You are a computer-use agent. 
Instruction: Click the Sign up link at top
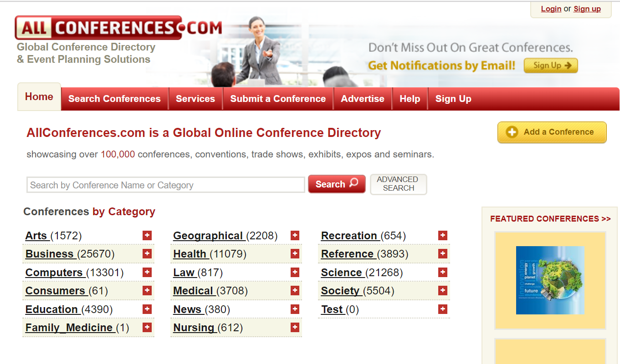[587, 9]
